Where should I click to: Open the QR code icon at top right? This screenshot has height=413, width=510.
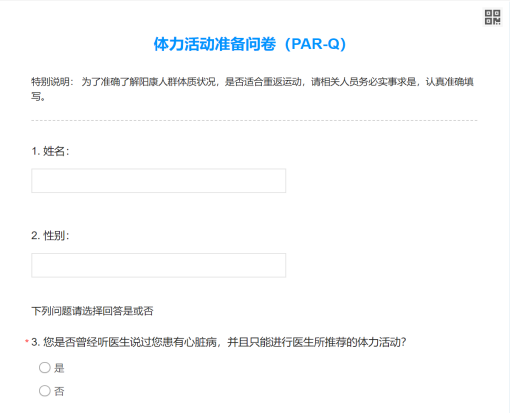pyautogui.click(x=492, y=17)
